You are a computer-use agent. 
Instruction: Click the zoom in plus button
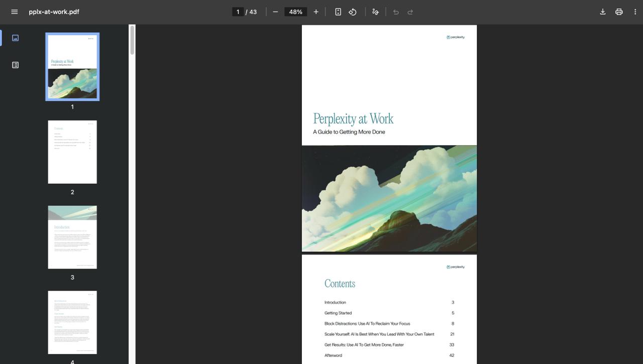coord(316,12)
